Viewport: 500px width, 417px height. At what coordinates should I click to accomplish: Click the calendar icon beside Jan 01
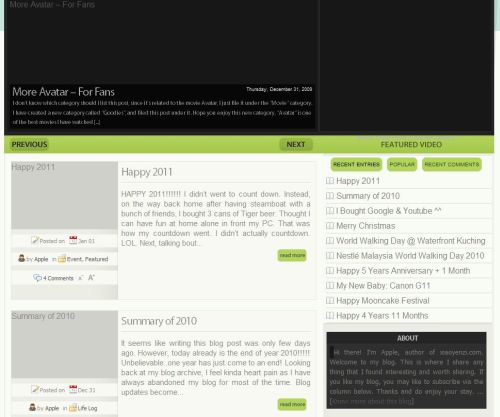(x=73, y=240)
